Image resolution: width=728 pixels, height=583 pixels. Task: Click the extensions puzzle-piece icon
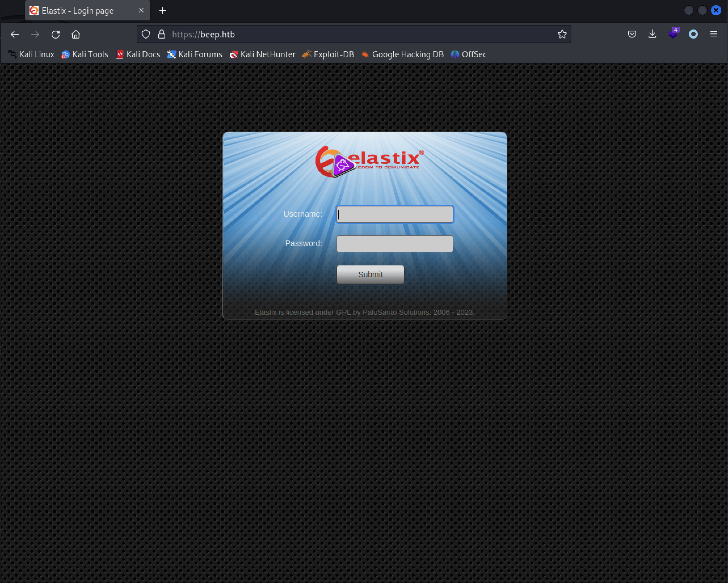click(x=673, y=34)
